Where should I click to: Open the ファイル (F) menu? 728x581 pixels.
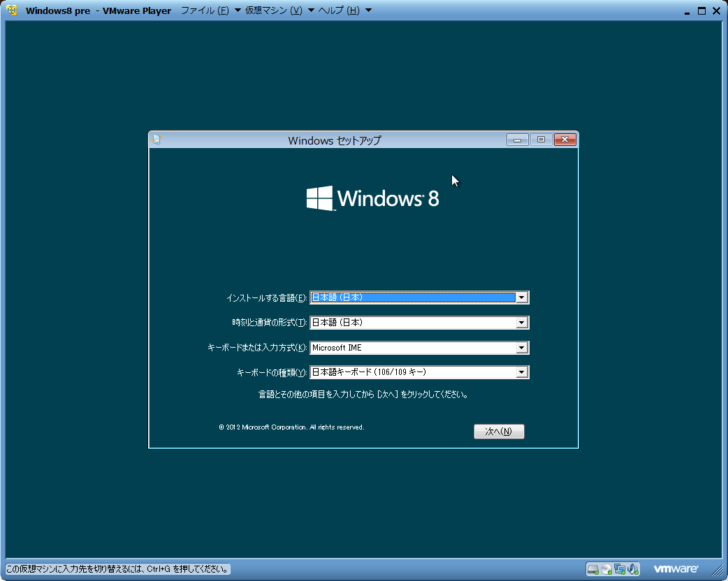pos(205,10)
